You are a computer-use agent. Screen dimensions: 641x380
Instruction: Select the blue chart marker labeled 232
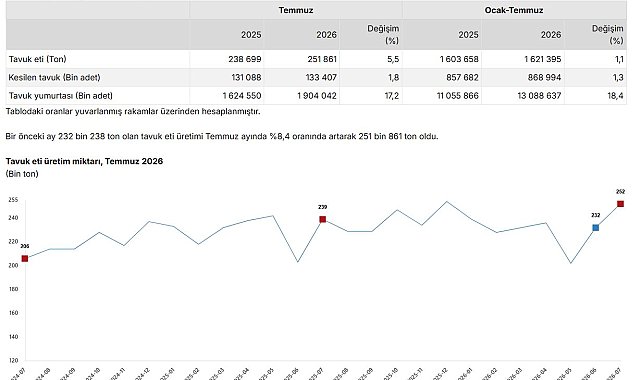click(x=596, y=228)
